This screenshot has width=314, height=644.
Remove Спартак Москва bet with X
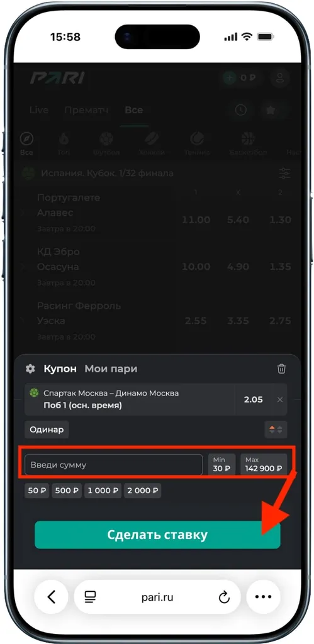[x=280, y=399]
